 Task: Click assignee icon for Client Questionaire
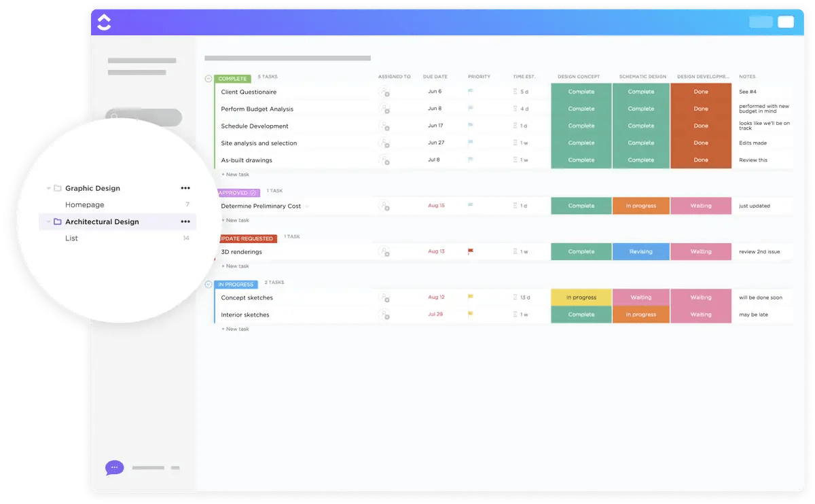(384, 92)
